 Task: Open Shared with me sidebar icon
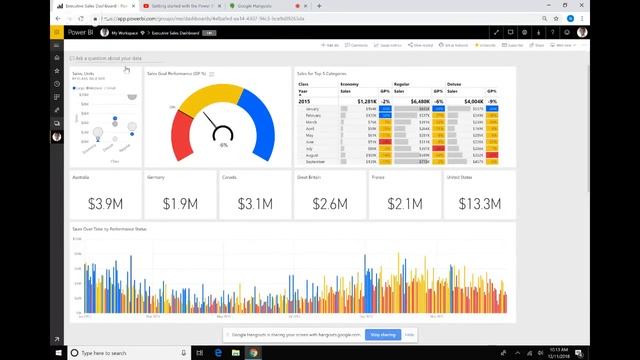(x=57, y=110)
